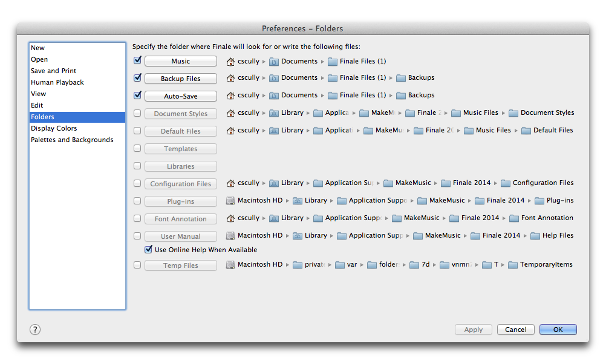This screenshot has height=364, width=606.
Task: Click the Backups folder in Backup Files path
Action: [422, 78]
